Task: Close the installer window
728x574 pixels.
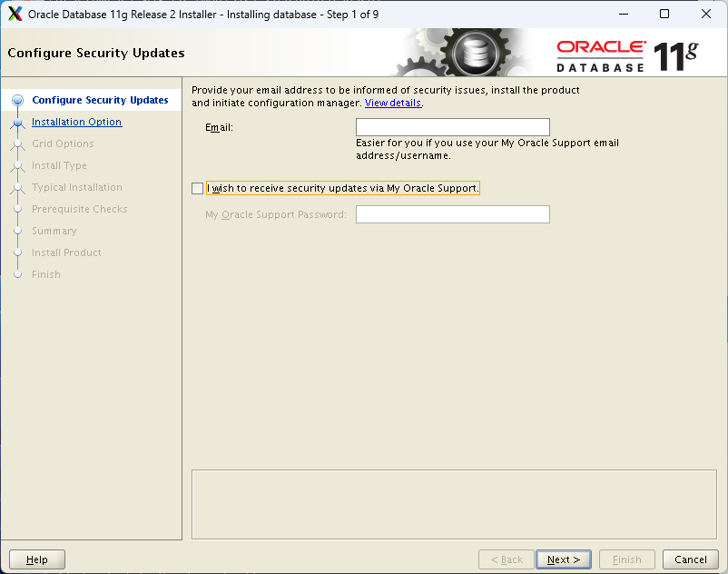Action: coord(705,14)
